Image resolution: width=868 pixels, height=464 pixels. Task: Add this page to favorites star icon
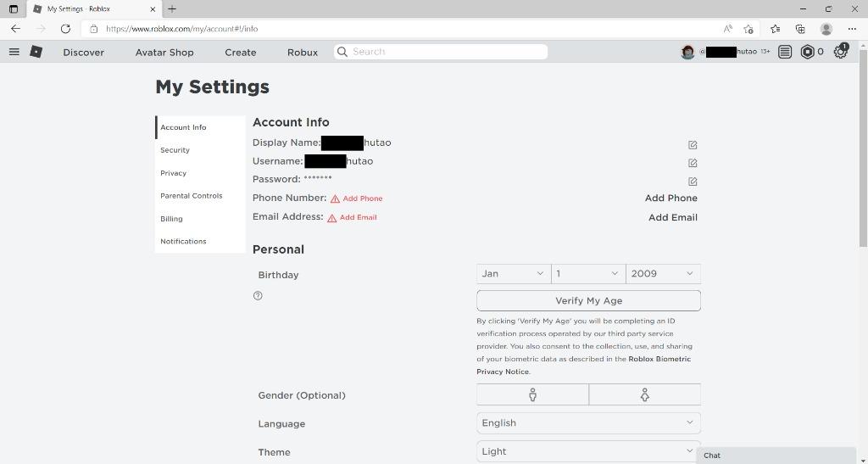pyautogui.click(x=748, y=29)
